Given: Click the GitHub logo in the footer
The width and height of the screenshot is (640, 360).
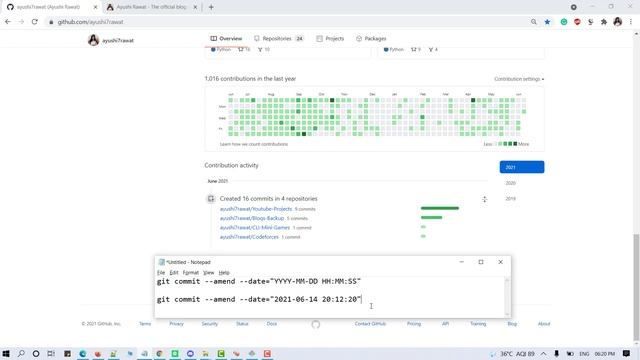Looking at the screenshot, I should pyautogui.click(x=316, y=324).
